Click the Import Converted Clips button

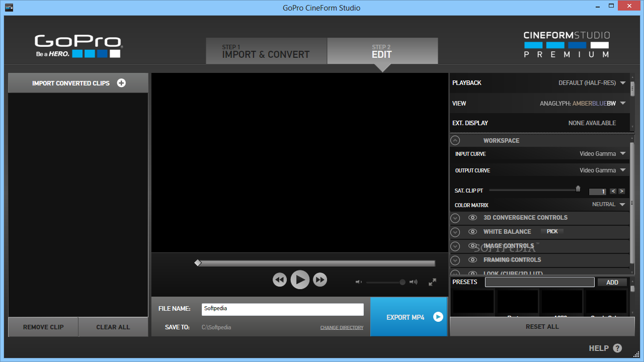coord(78,83)
